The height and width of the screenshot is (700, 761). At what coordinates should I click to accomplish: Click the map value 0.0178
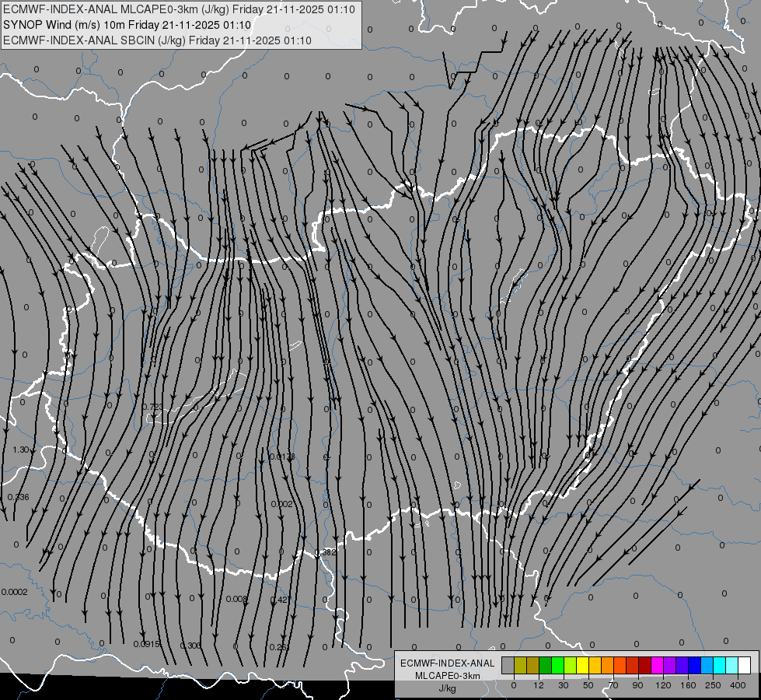(x=282, y=457)
